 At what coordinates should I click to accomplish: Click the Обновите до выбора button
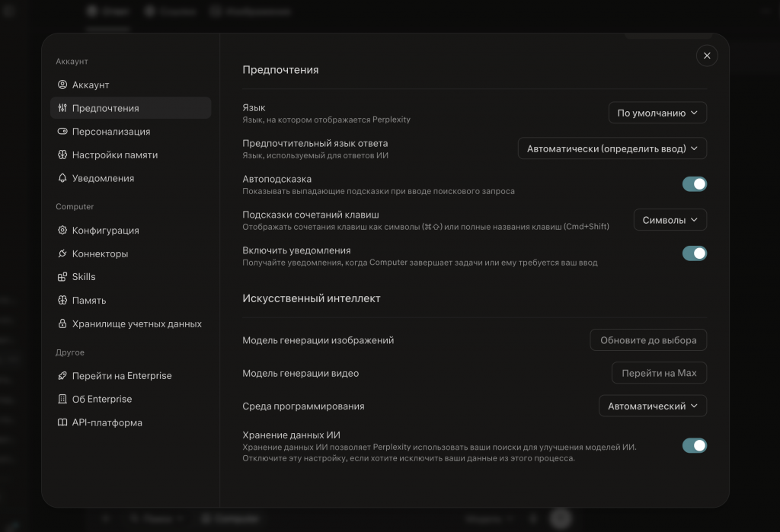[648, 340]
